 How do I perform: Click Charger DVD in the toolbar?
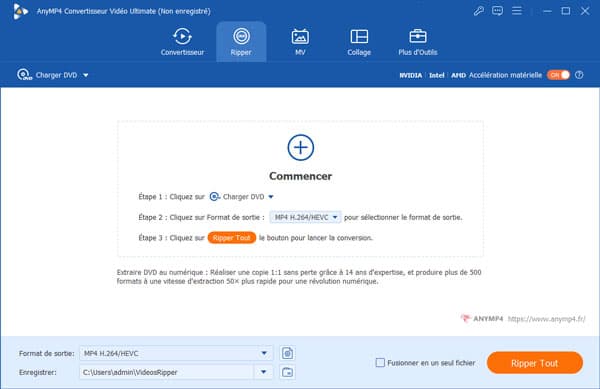(x=47, y=75)
